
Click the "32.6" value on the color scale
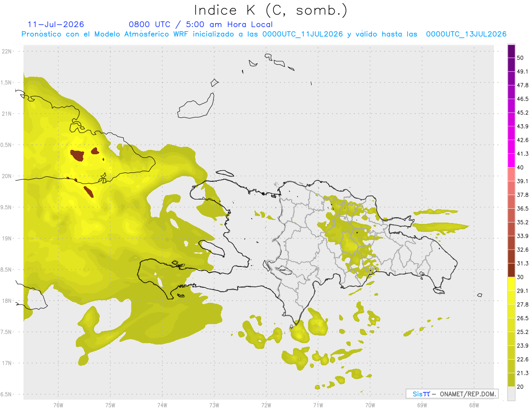pyautogui.click(x=523, y=250)
